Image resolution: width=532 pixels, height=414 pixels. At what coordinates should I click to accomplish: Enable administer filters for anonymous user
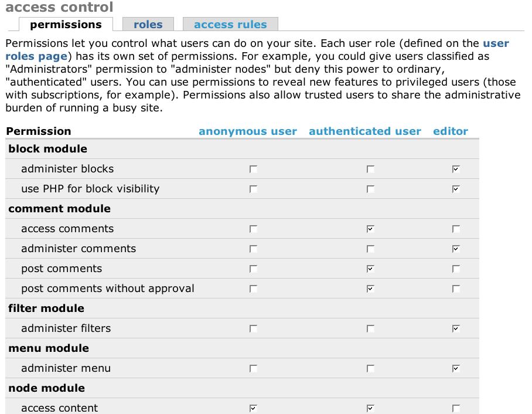[x=253, y=329]
